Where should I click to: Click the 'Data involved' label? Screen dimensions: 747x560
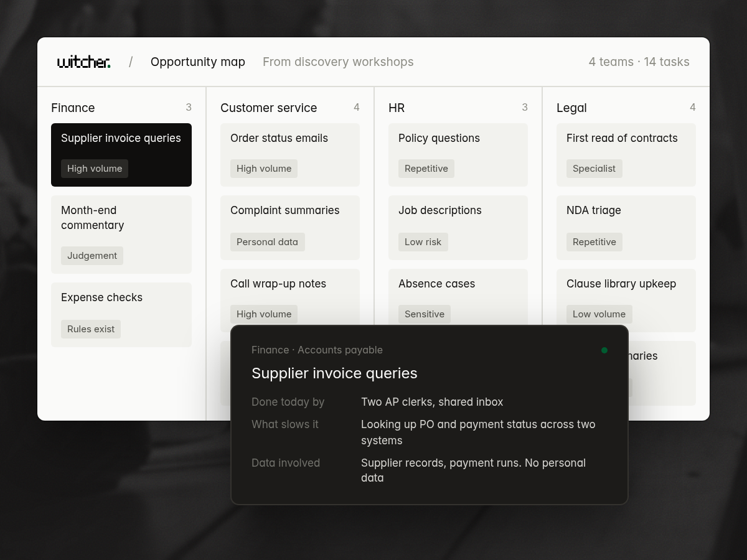[x=286, y=463]
